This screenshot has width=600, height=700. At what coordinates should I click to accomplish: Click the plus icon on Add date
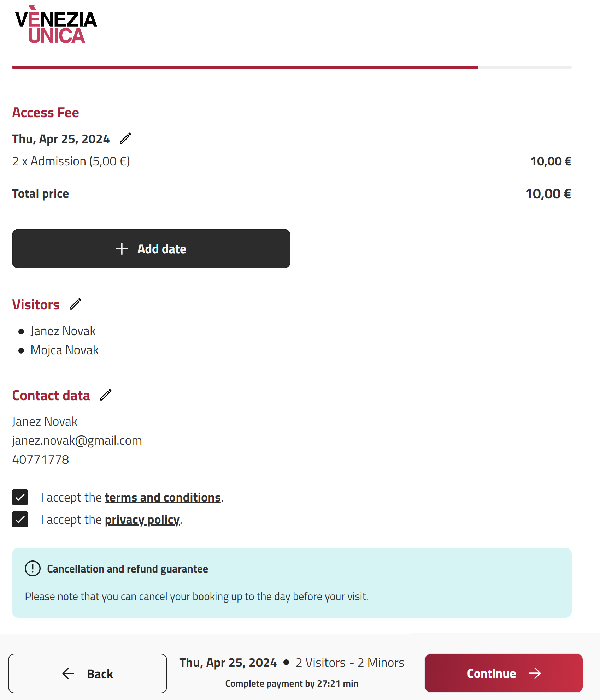122,249
